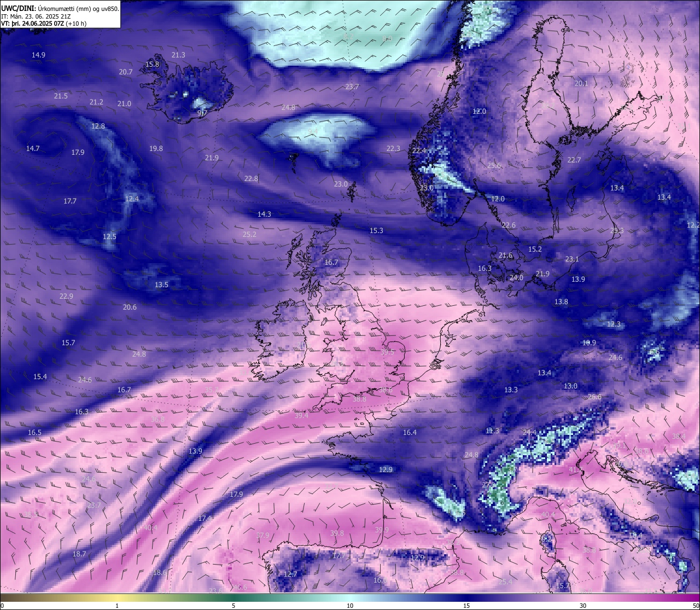Click the 22.7 value in the Baltic
Image resolution: width=700 pixels, height=610 pixels.
574,160
